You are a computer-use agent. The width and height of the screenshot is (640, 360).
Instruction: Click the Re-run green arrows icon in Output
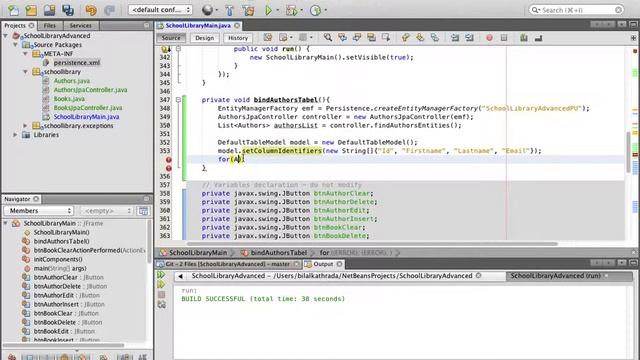click(161, 275)
